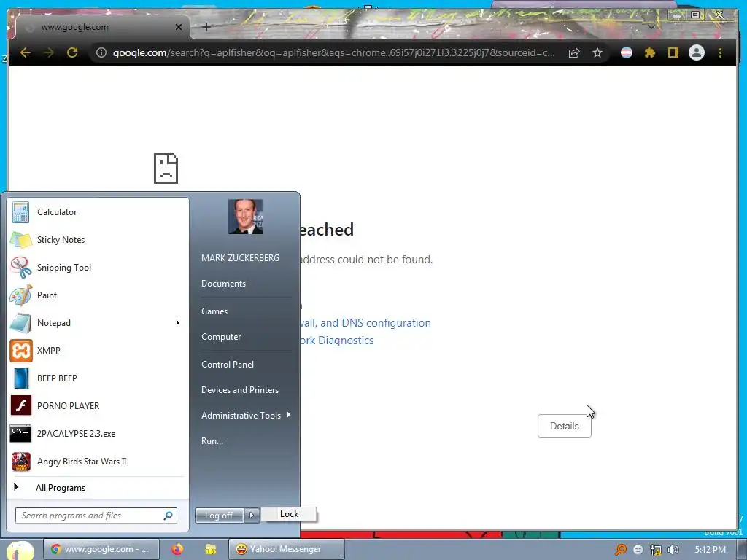The height and width of the screenshot is (560, 747).
Task: Click the striped flag extension icon
Action: coord(627,52)
